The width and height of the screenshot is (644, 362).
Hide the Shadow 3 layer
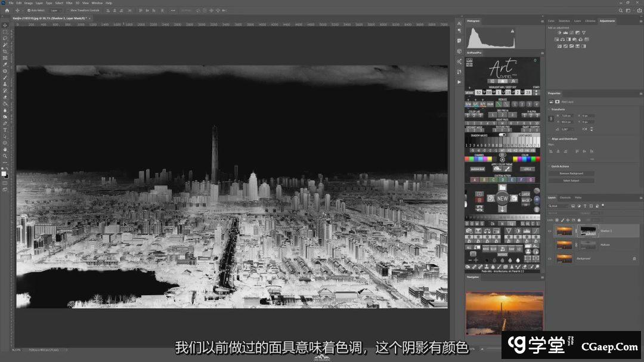(550, 231)
